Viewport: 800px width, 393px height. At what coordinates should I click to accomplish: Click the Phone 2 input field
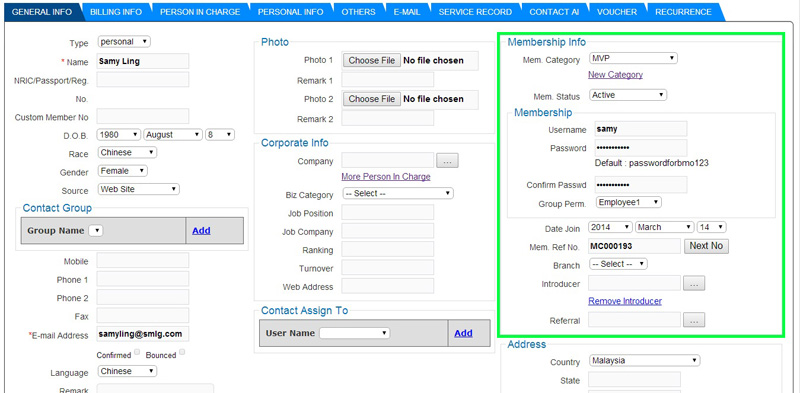(143, 298)
